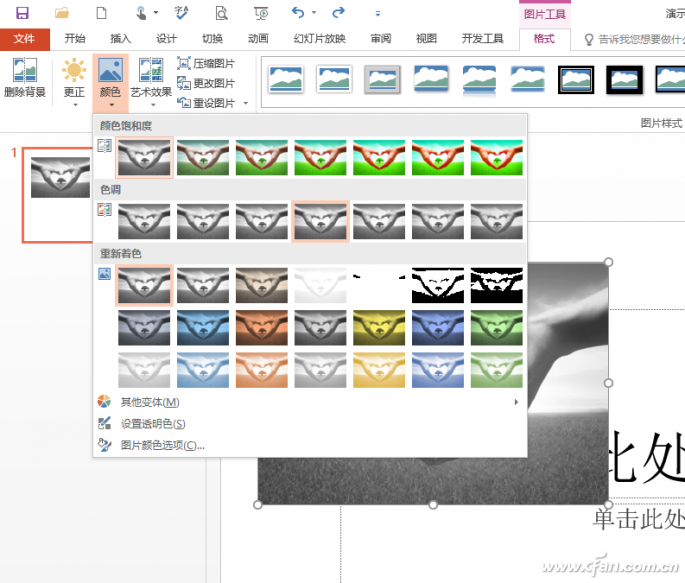
Task: Expand the 其他变体 submenu arrow
Action: pos(516,402)
